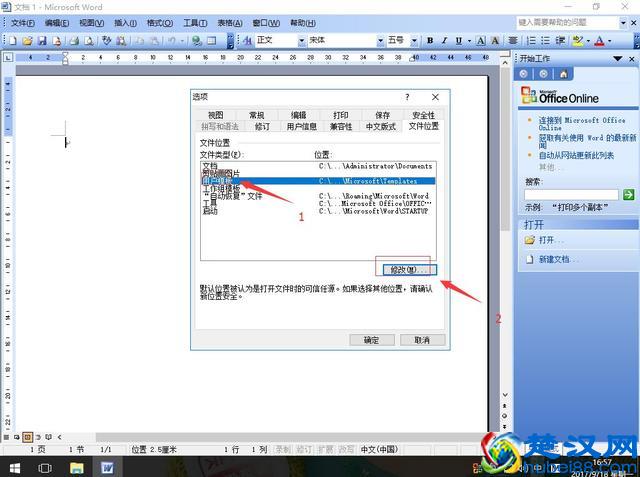Image resolution: width=640 pixels, height=477 pixels.
Task: Open the 连接到 Microsoft Office Online link
Action: click(582, 124)
